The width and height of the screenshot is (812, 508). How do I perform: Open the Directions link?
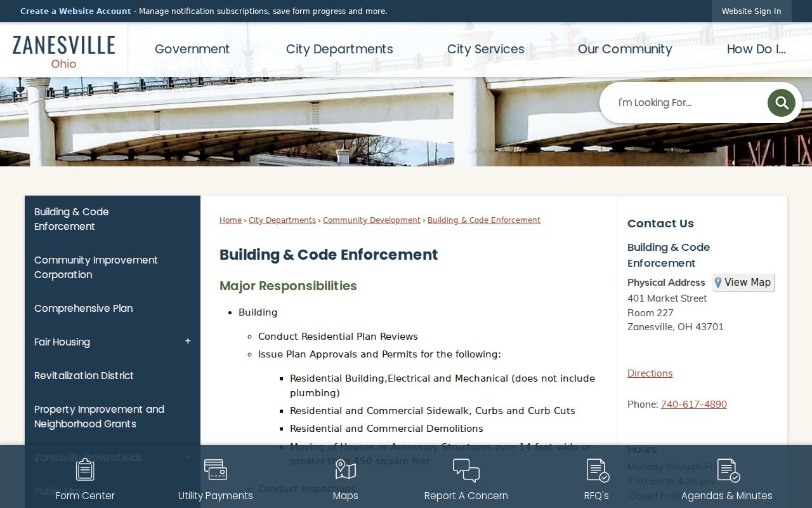pos(650,373)
